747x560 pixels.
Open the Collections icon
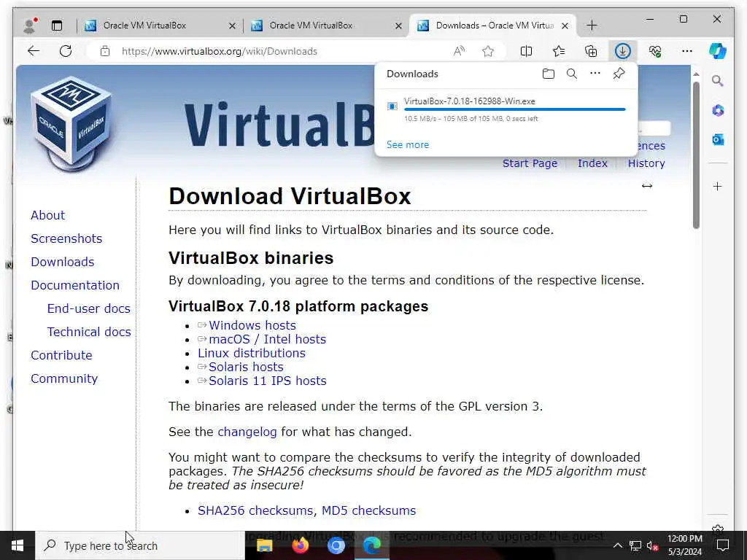tap(591, 51)
